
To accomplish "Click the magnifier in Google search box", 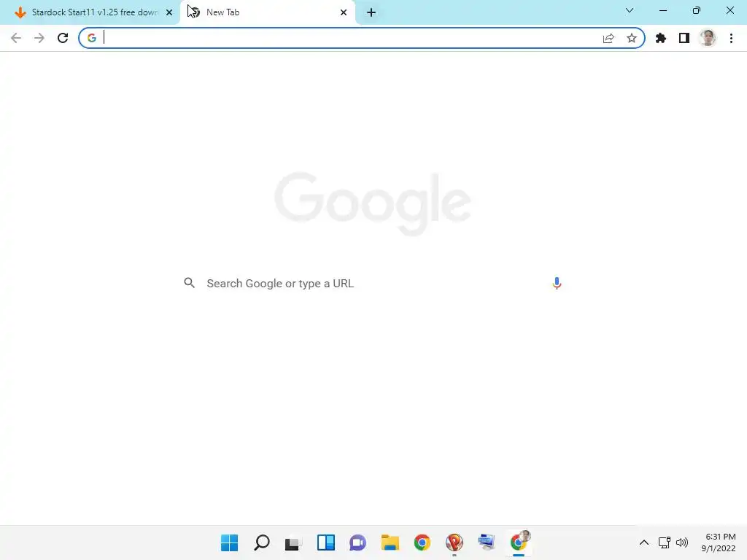I will tap(190, 283).
